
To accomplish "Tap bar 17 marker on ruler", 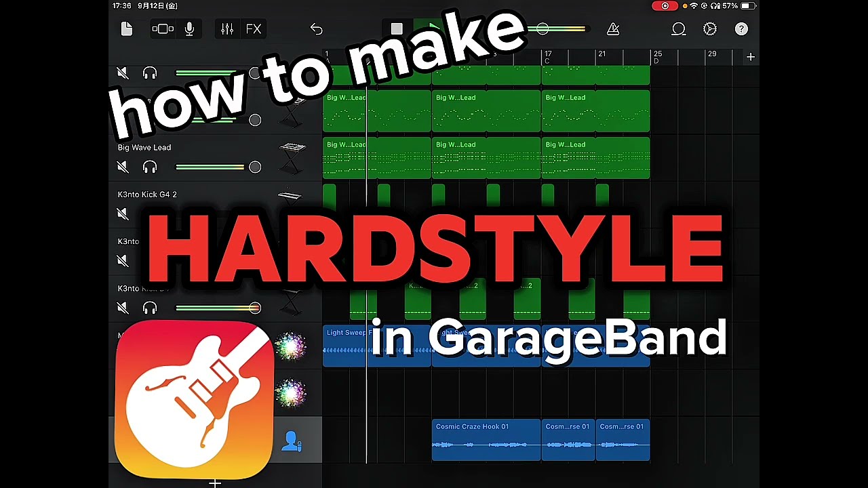I will pos(548,54).
